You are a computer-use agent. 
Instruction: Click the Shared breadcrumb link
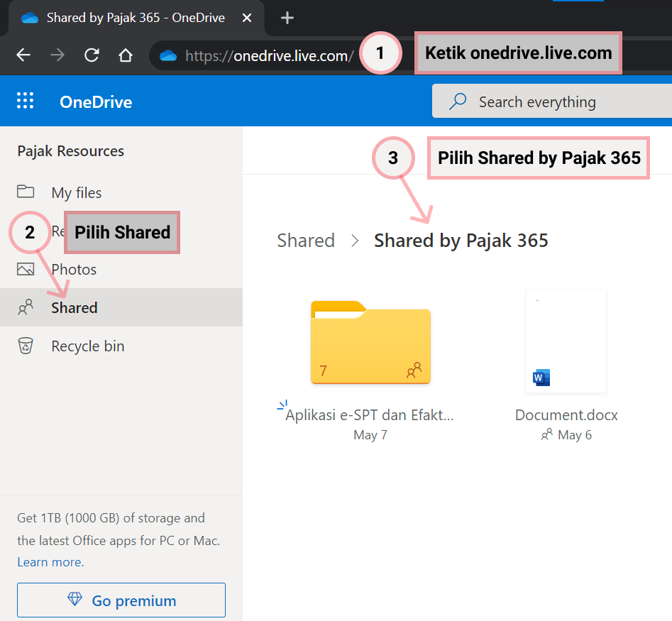click(306, 241)
